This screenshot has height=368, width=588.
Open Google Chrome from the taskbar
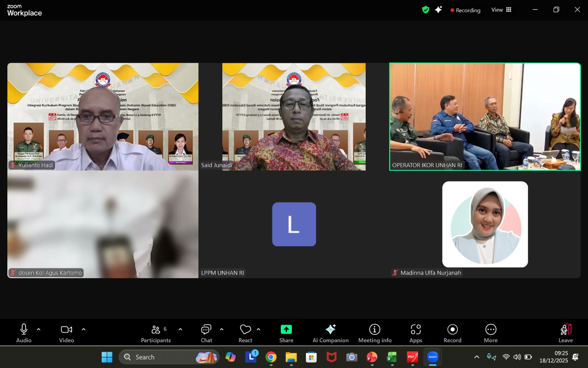coord(271,357)
